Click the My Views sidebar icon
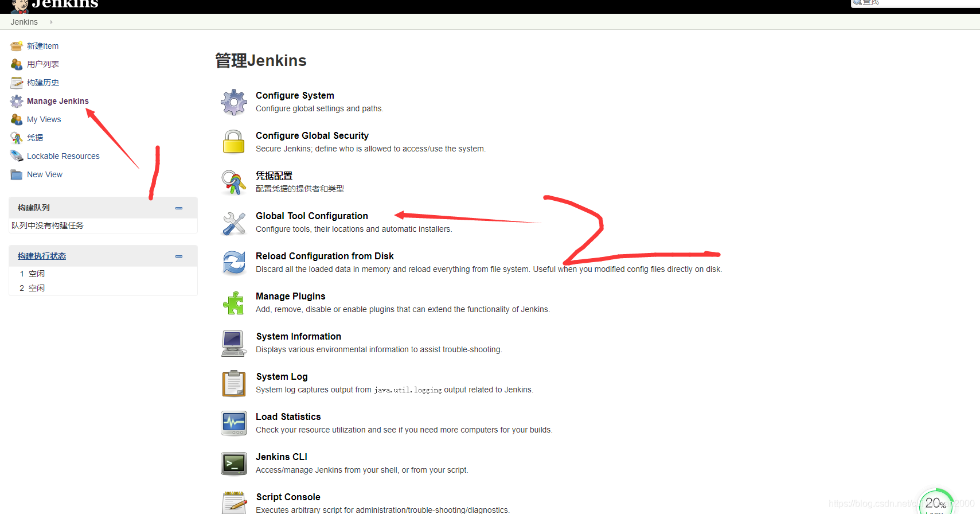The image size is (980, 514). click(17, 119)
